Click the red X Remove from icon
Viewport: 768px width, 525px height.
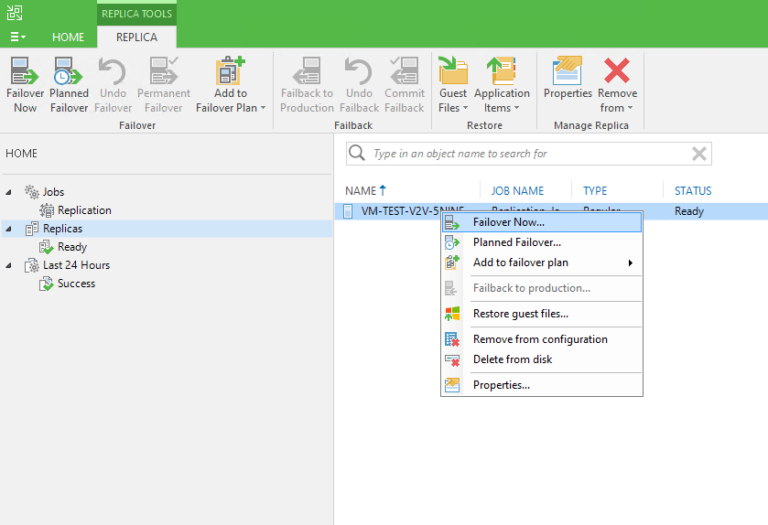tap(617, 71)
